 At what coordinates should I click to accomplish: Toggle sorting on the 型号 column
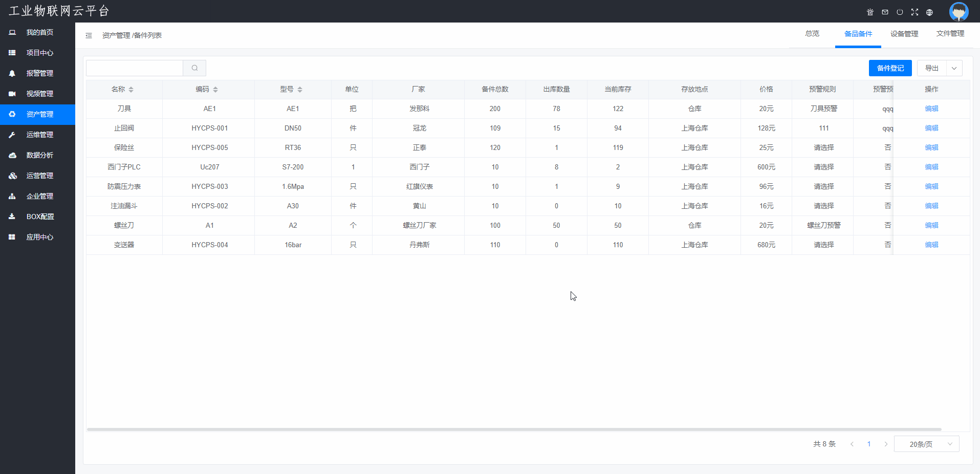click(300, 90)
